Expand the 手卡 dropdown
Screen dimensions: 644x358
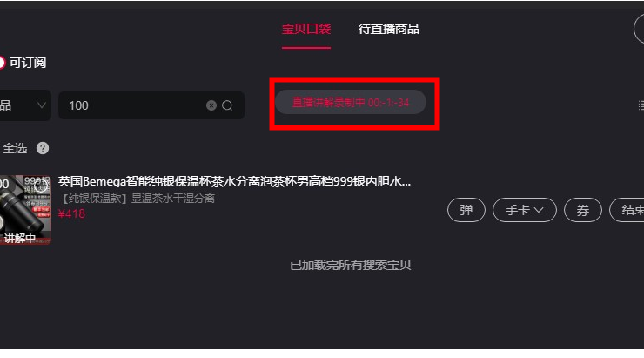(x=525, y=210)
